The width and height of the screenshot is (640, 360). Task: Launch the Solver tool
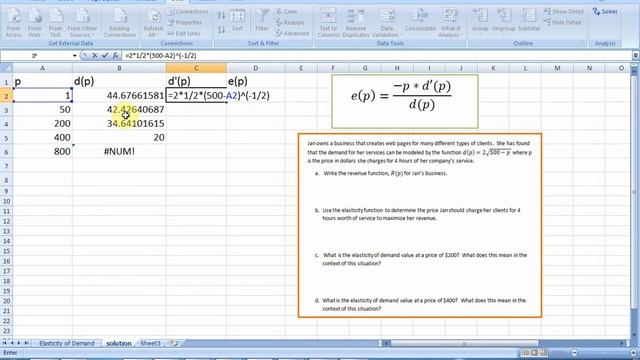[x=605, y=11]
